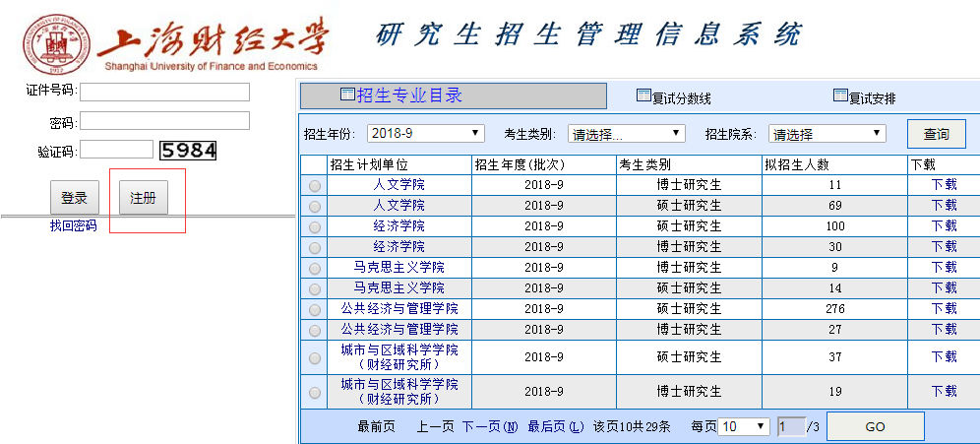This screenshot has height=444, width=980.
Task: Click the 5984 captcha image
Action: (188, 151)
